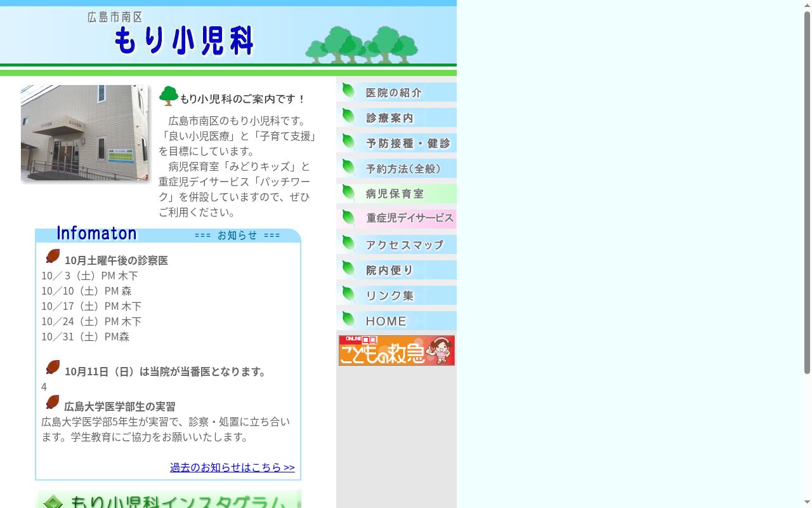Open the 重症児デイサービス page
Viewport: 812px width, 508px height.
pos(396,219)
